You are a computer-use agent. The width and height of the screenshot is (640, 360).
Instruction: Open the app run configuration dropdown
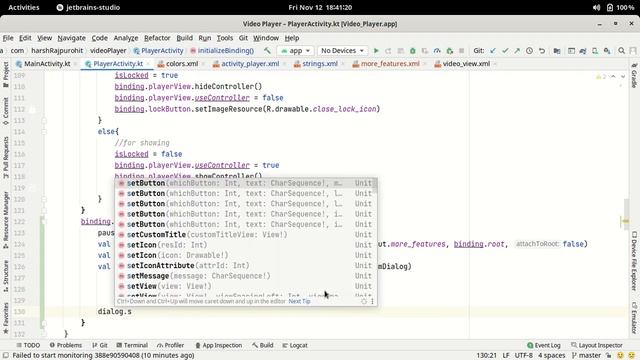click(x=296, y=51)
